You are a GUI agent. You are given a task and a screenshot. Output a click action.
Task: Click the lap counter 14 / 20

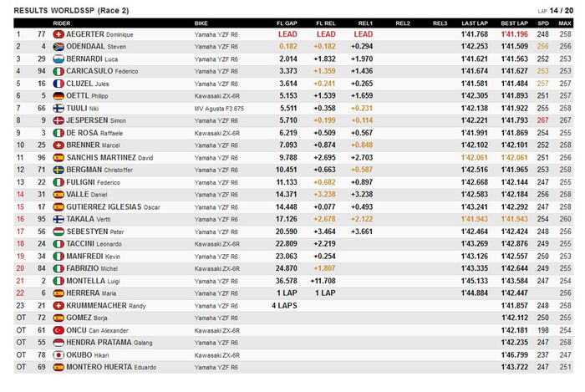[x=561, y=10]
